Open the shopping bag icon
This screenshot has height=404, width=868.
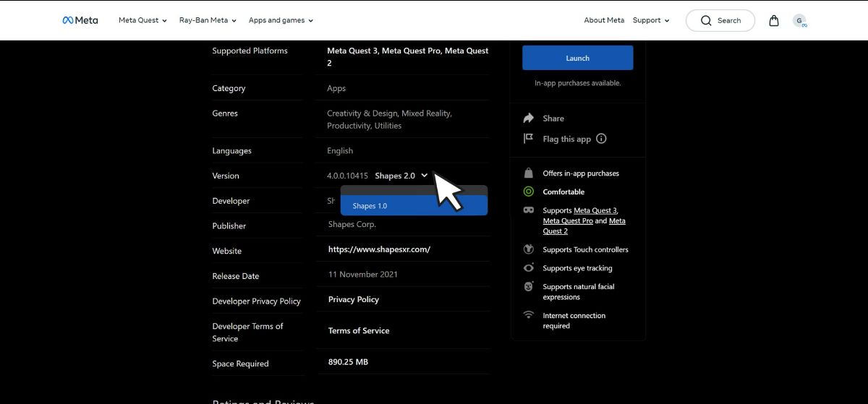tap(774, 20)
